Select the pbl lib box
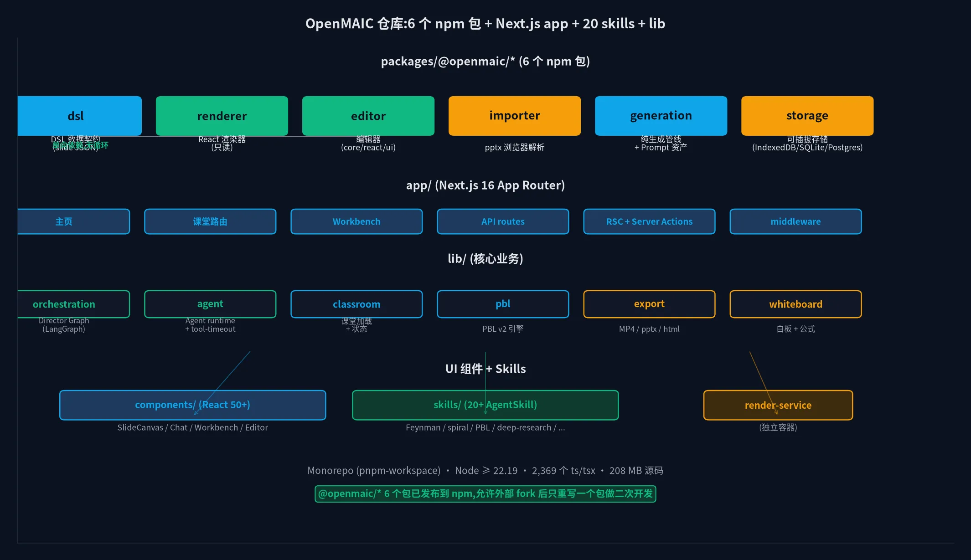 [503, 304]
